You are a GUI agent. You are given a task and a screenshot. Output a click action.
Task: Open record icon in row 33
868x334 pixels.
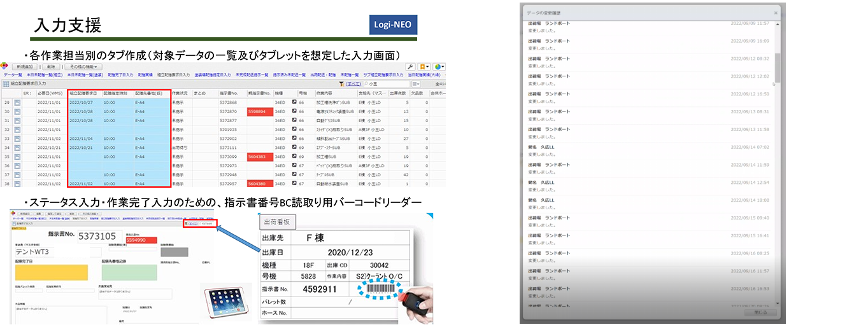point(18,138)
